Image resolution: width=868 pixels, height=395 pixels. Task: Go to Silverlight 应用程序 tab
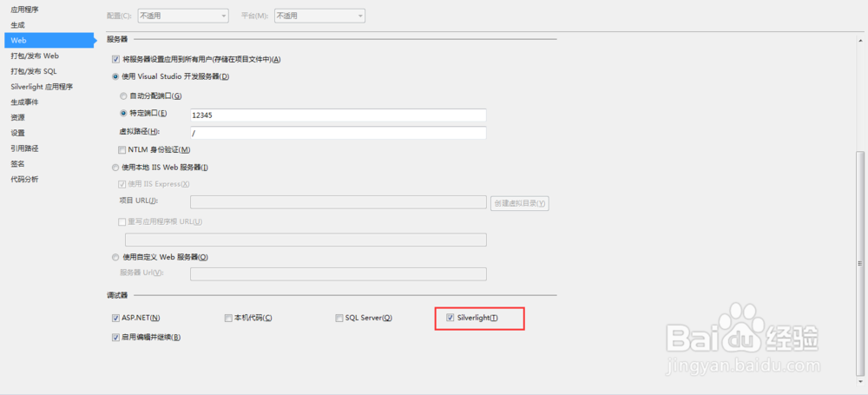(42, 87)
